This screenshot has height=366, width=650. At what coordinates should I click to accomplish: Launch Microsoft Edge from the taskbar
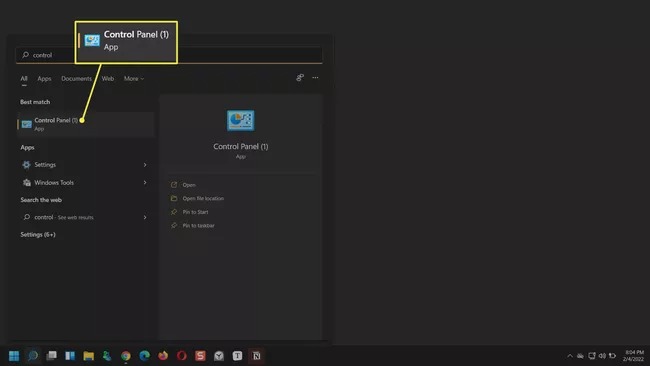pyautogui.click(x=144, y=356)
